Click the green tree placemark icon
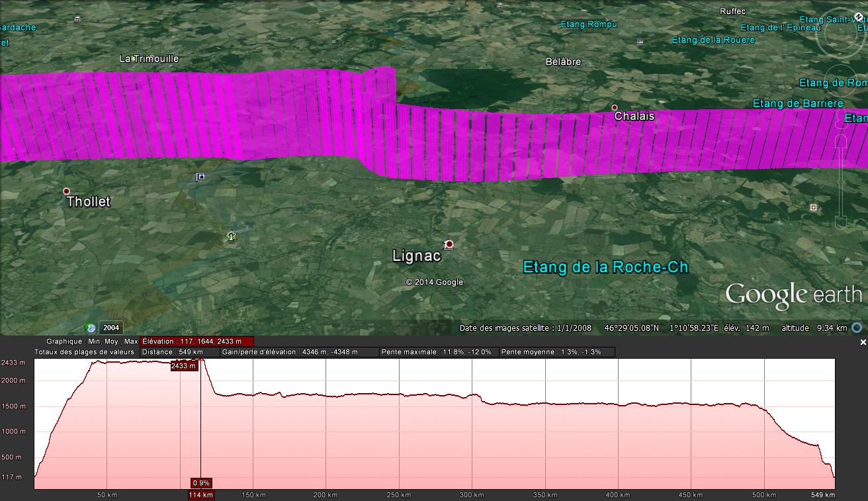This screenshot has width=868, height=501. click(231, 236)
